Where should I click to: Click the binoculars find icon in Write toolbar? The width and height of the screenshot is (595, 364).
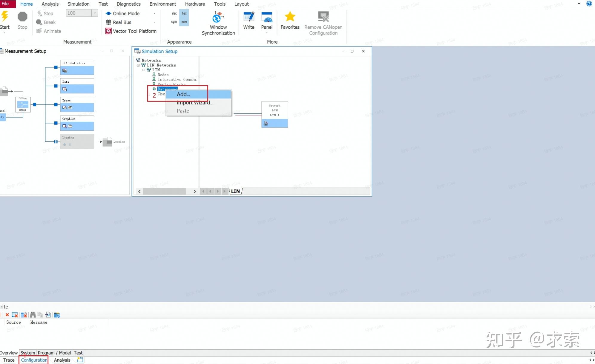click(33, 315)
